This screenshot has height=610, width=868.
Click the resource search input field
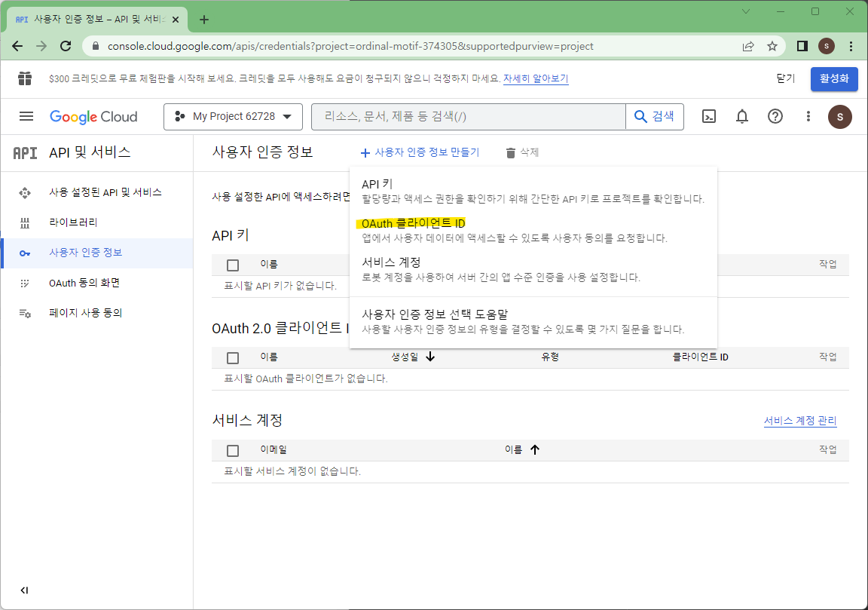469,116
